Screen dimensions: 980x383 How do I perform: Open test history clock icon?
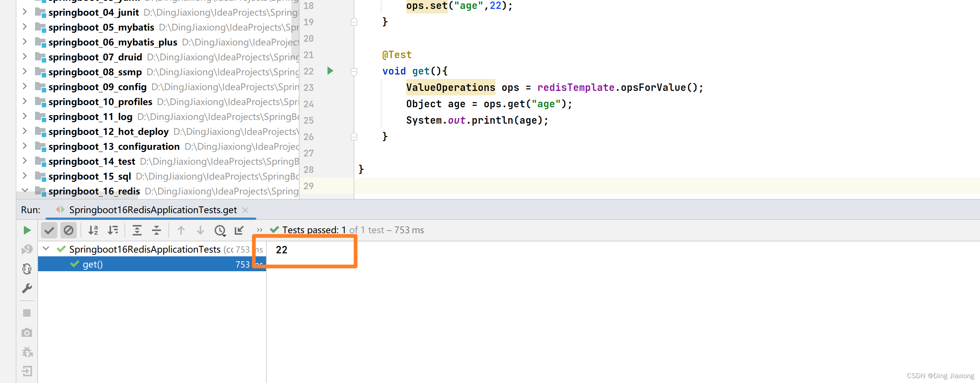point(220,231)
